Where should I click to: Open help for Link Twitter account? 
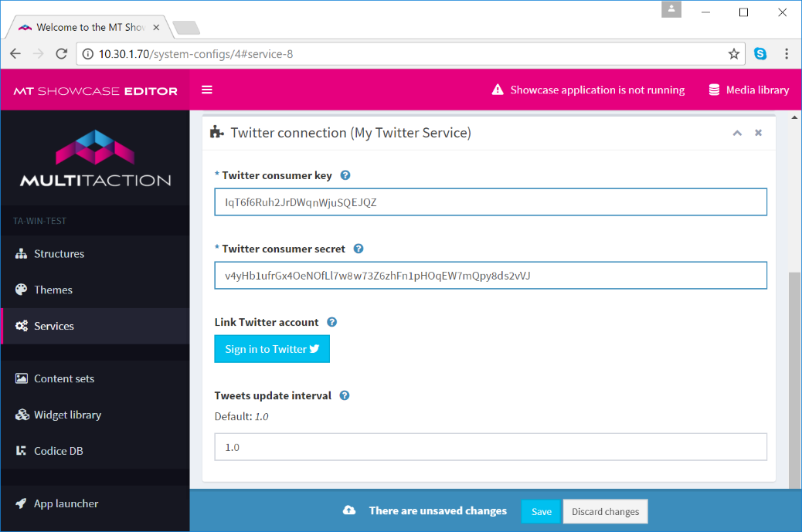coord(331,322)
